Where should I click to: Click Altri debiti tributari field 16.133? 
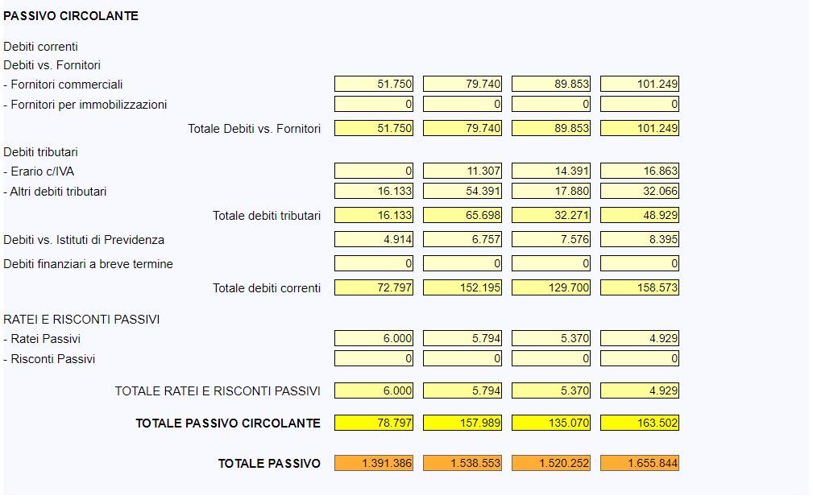[374, 191]
